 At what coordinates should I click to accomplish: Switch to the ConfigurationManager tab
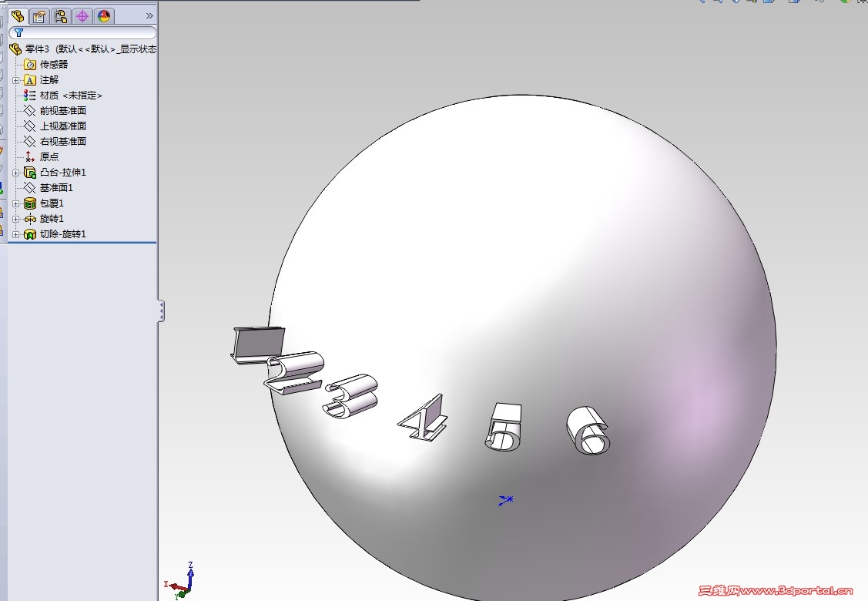click(x=61, y=16)
